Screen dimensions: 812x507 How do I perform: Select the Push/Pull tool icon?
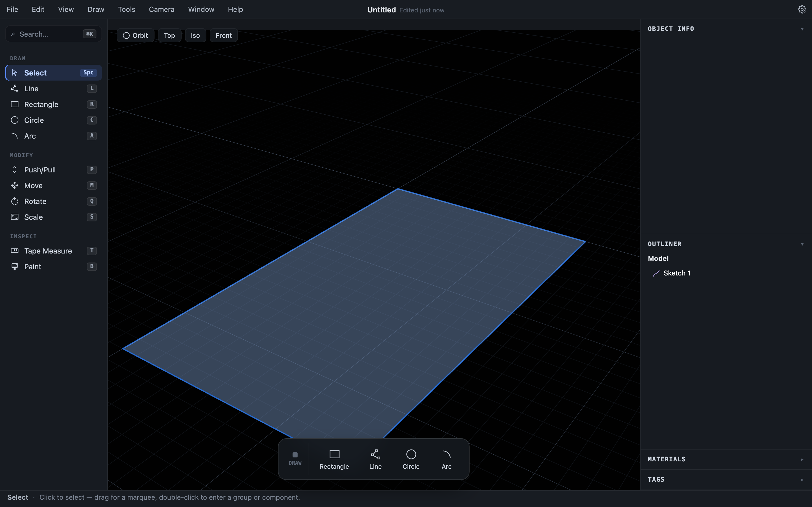coord(14,170)
